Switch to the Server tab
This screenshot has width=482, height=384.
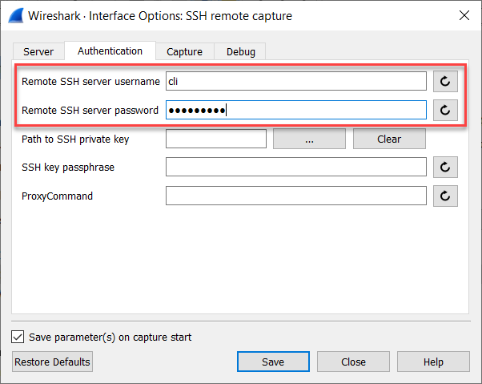tap(38, 52)
